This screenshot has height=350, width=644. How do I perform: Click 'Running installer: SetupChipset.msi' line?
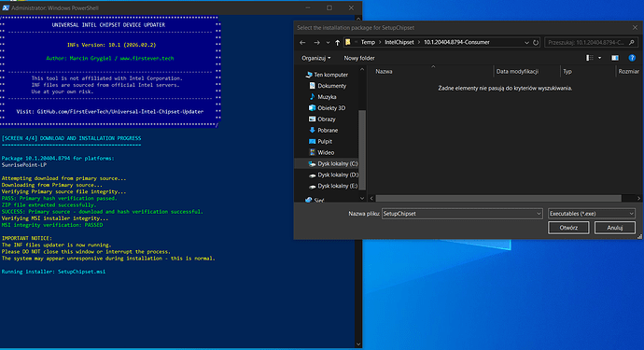point(54,272)
